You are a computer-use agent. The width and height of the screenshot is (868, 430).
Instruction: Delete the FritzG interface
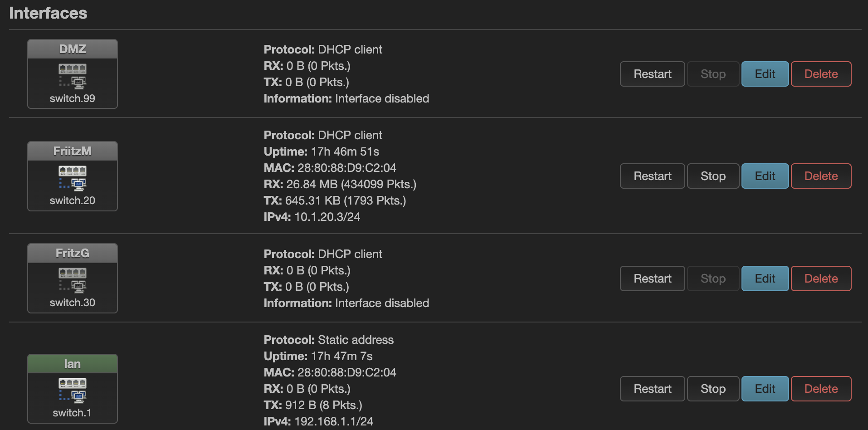tap(821, 279)
